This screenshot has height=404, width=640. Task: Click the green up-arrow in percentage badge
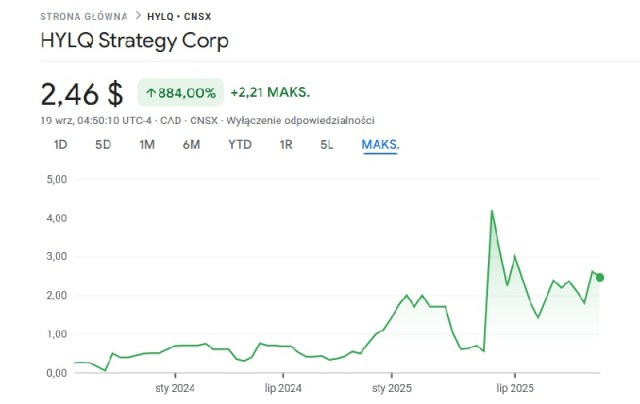151,93
